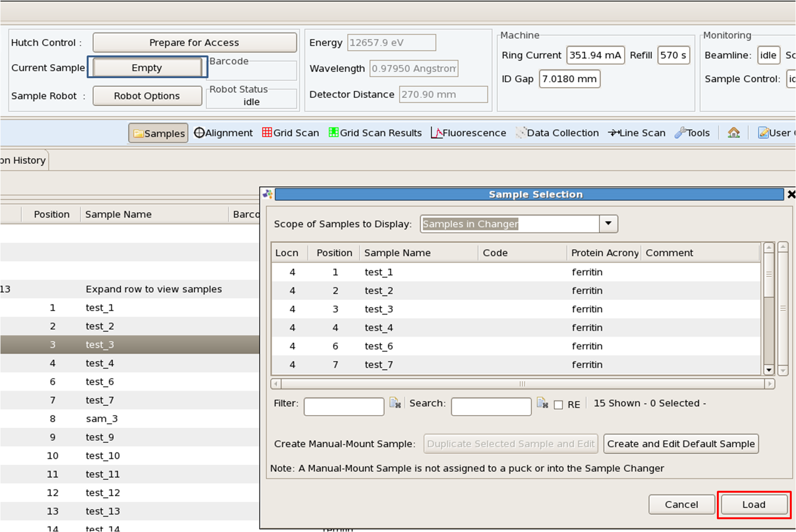This screenshot has width=796, height=532.
Task: Click the Load button
Action: [x=754, y=505]
